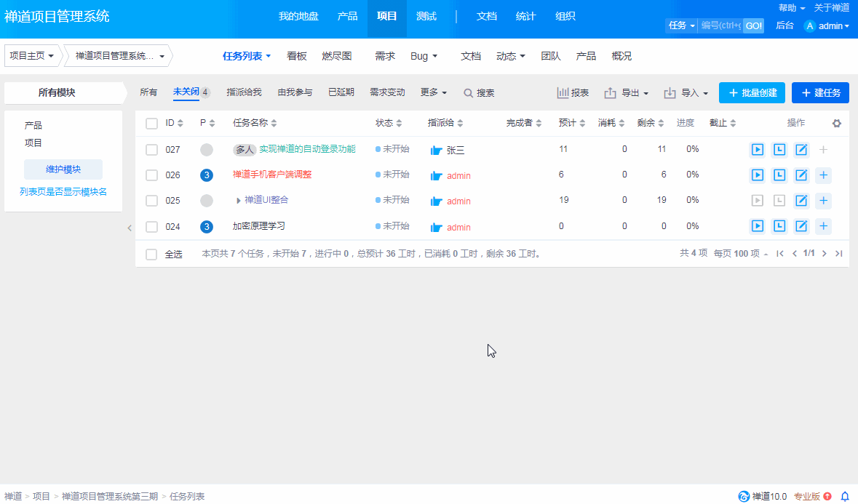Open table column settings gear
The image size is (858, 504).
pos(837,124)
